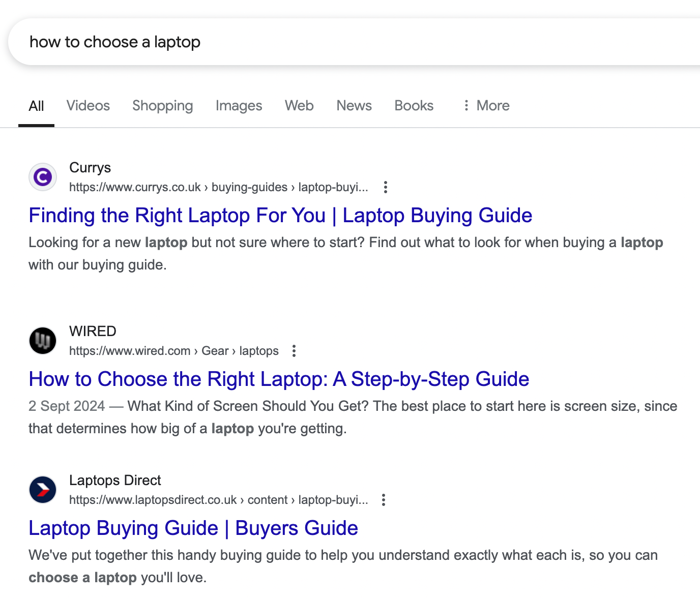Screen dimensions: 700x599
Task: Switch to the Images tab
Action: [x=239, y=106]
